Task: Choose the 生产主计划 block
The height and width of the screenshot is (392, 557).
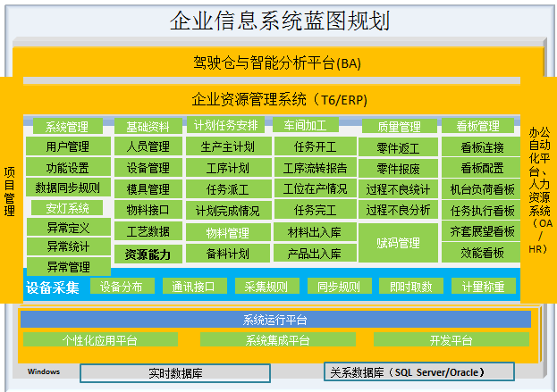Action: coord(228,146)
